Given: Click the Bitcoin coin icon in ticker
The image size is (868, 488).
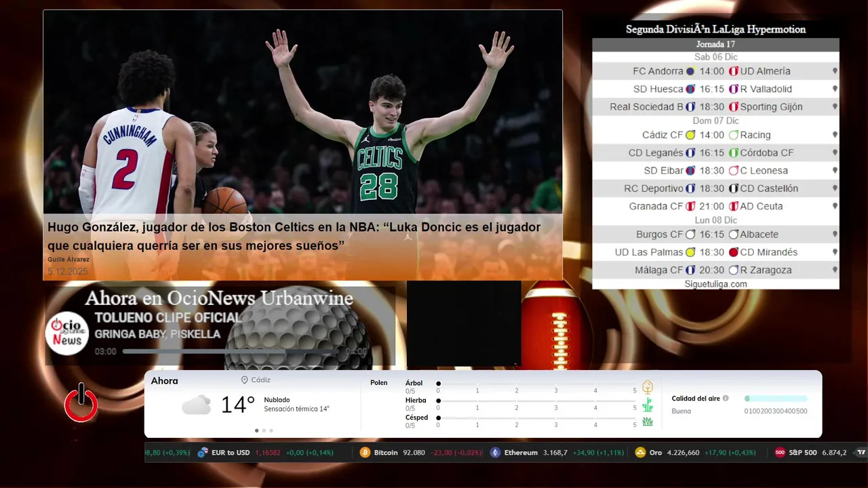Looking at the screenshot, I should click(x=365, y=452).
